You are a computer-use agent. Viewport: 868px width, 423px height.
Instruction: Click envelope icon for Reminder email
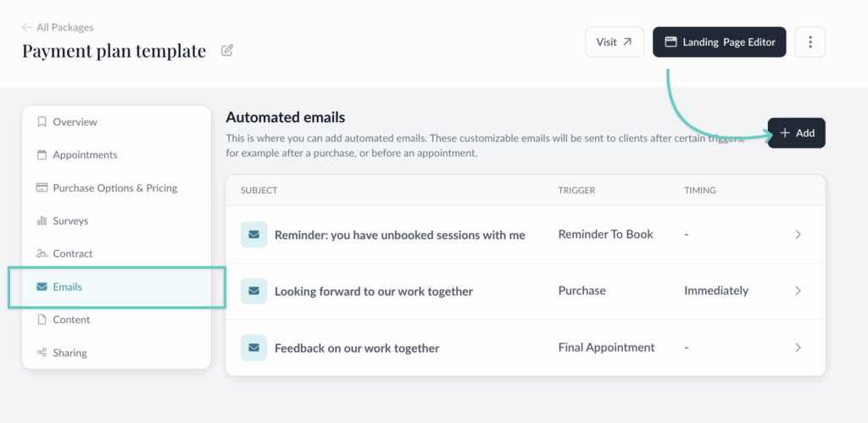pyautogui.click(x=253, y=235)
